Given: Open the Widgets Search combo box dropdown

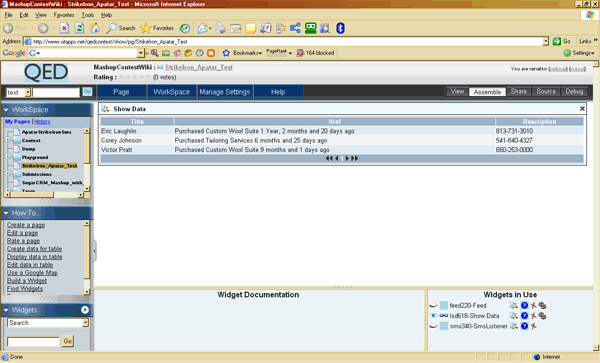Looking at the screenshot, I should (85, 323).
